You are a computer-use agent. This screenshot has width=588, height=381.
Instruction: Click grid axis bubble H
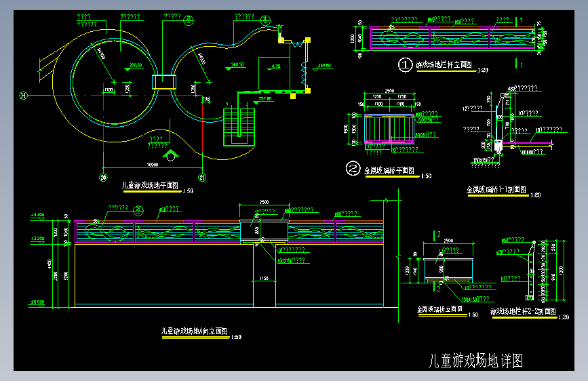pyautogui.click(x=23, y=96)
